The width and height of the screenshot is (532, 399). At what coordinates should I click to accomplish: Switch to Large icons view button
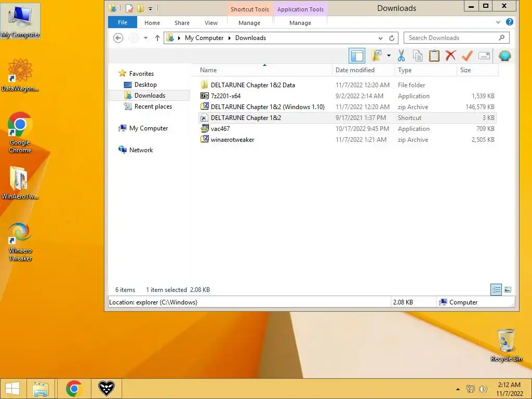click(508, 290)
